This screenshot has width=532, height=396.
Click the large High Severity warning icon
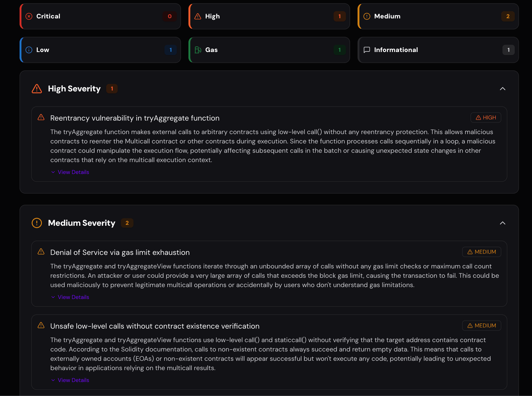[x=37, y=89]
